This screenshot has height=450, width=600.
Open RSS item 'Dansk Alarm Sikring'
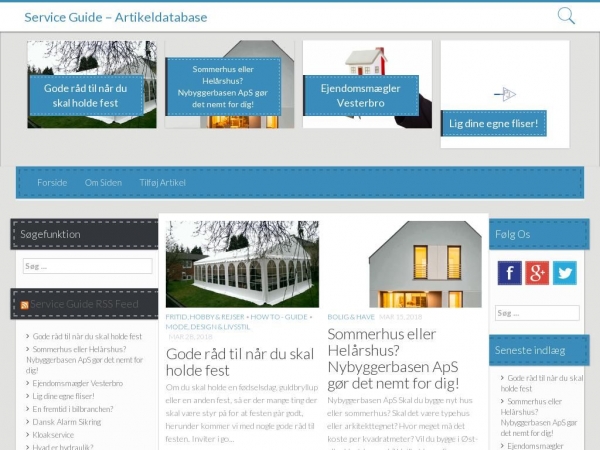tap(67, 422)
